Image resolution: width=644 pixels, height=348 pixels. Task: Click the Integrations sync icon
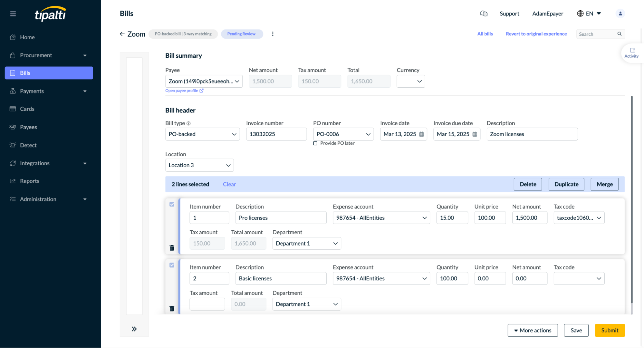point(13,163)
